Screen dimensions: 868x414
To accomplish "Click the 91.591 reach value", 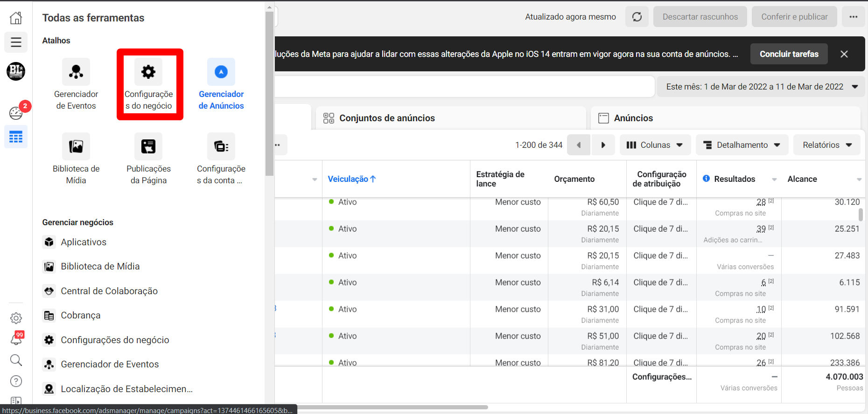I will (847, 309).
